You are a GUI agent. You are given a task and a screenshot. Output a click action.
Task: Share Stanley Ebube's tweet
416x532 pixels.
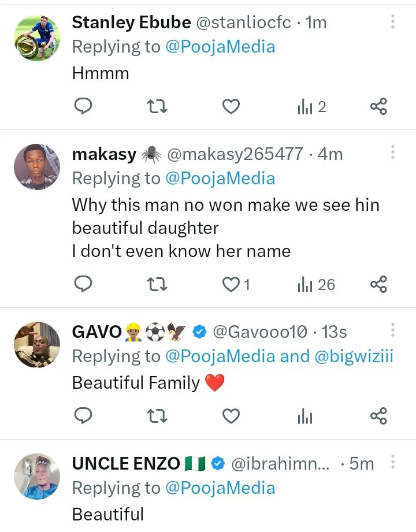[378, 106]
